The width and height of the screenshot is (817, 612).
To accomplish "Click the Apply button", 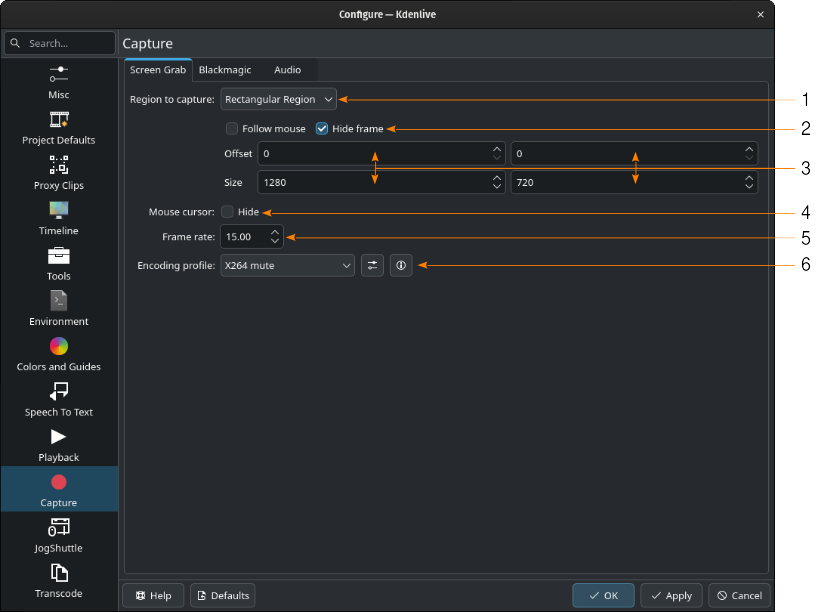I will [671, 595].
